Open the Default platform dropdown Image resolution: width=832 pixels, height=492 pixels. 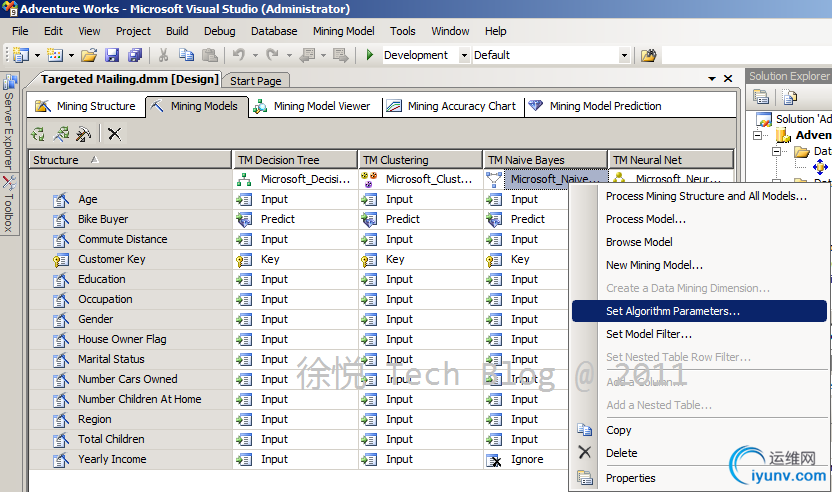(x=625, y=55)
